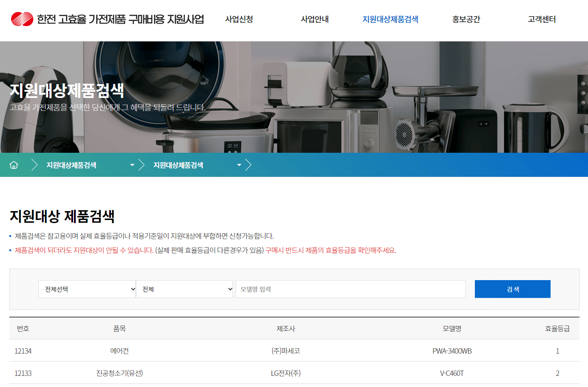Open the 사업안내 menu
The image size is (588, 387).
pyautogui.click(x=314, y=19)
